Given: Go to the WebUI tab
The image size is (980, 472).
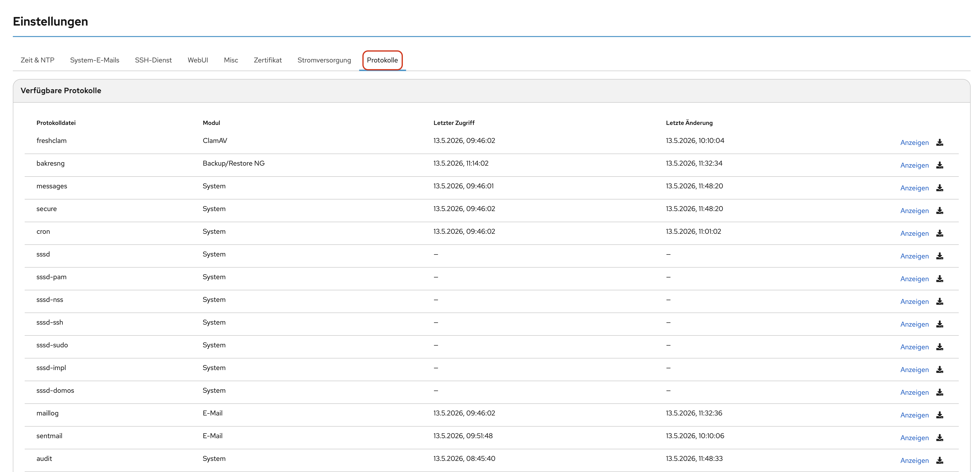Looking at the screenshot, I should click(x=198, y=60).
